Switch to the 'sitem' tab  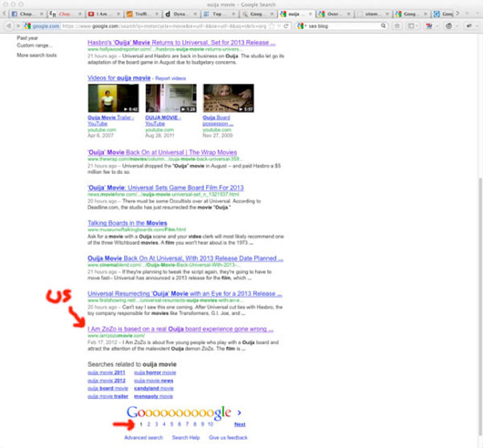click(373, 14)
